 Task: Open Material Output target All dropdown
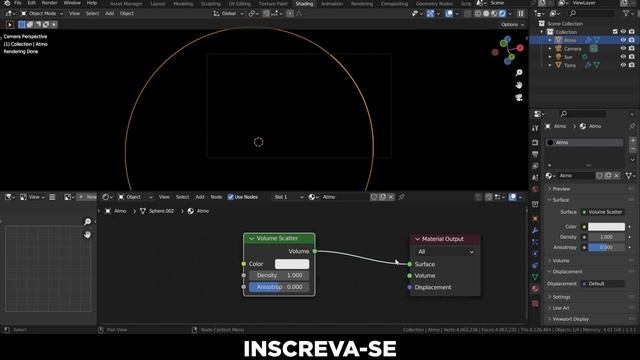[445, 252]
